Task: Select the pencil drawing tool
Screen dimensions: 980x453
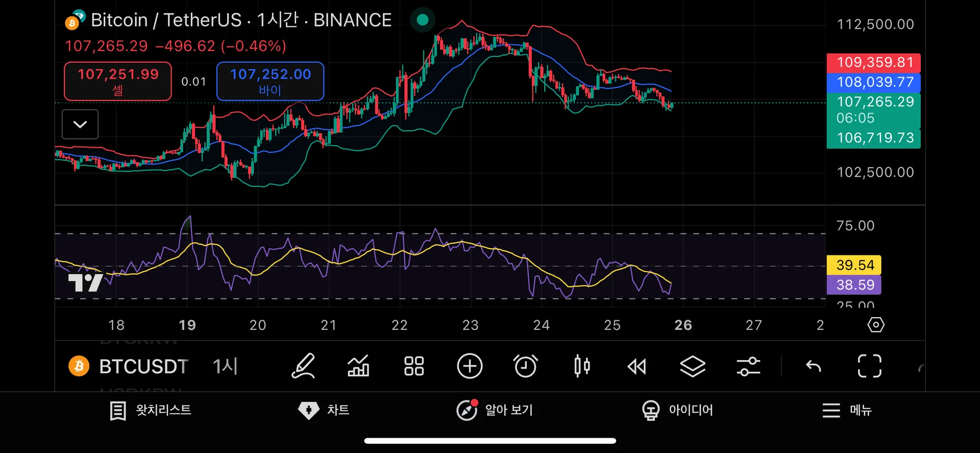Action: click(303, 366)
